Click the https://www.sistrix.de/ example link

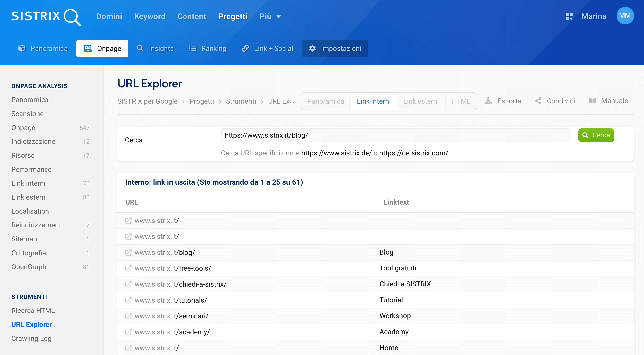coord(336,153)
